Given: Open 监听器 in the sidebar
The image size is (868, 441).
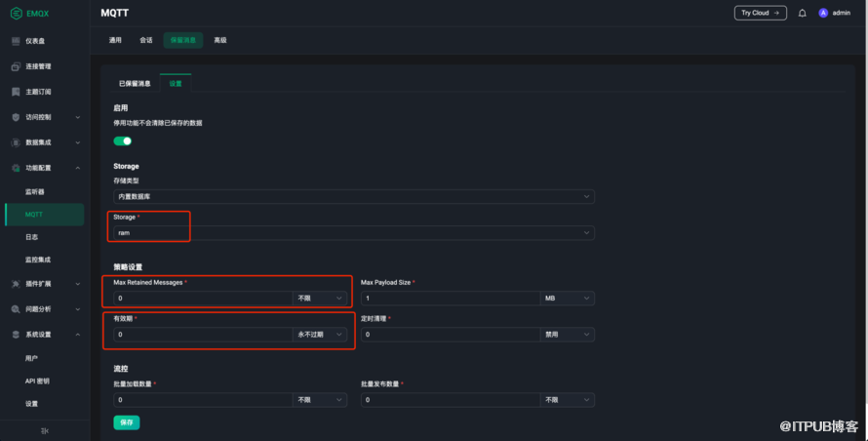Looking at the screenshot, I should [34, 191].
